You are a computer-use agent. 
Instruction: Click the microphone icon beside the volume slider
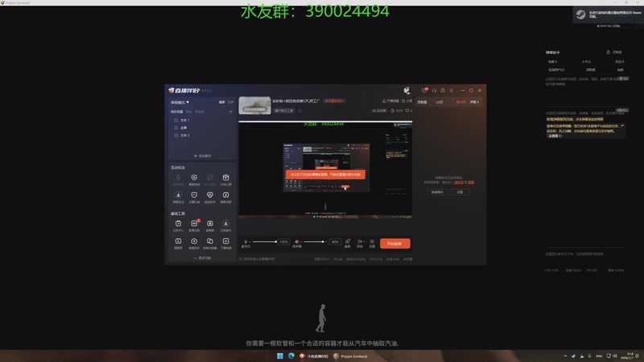[x=246, y=242]
